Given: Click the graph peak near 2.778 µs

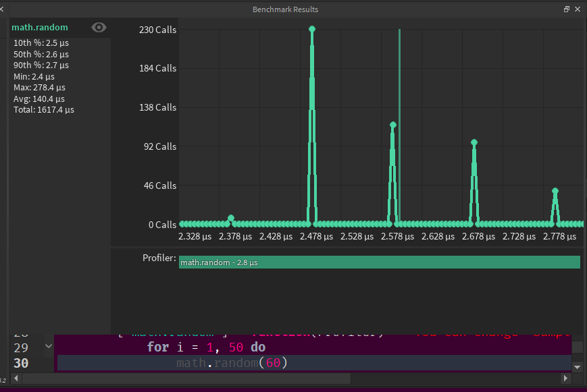Looking at the screenshot, I should [x=555, y=191].
